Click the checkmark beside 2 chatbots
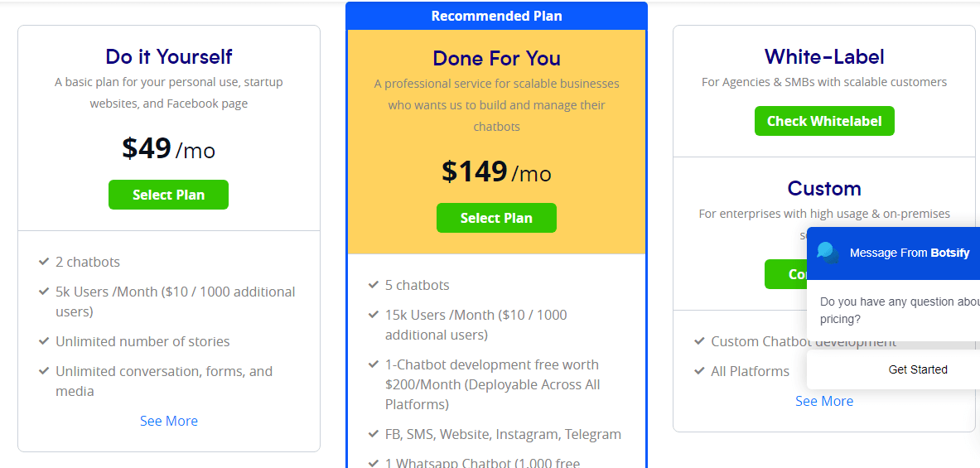The height and width of the screenshot is (468, 980). click(x=44, y=261)
